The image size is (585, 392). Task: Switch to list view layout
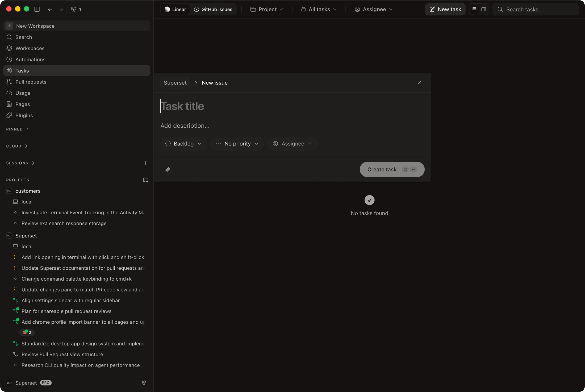pyautogui.click(x=474, y=9)
